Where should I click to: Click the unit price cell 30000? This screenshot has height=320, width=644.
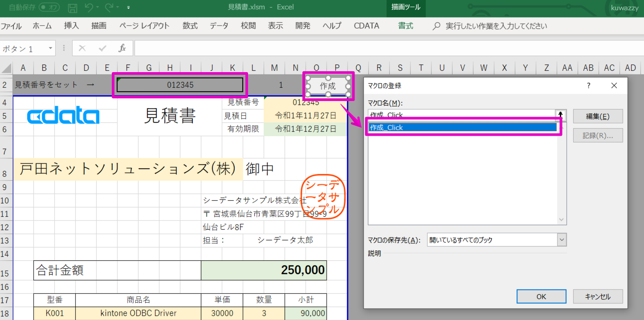click(x=222, y=313)
